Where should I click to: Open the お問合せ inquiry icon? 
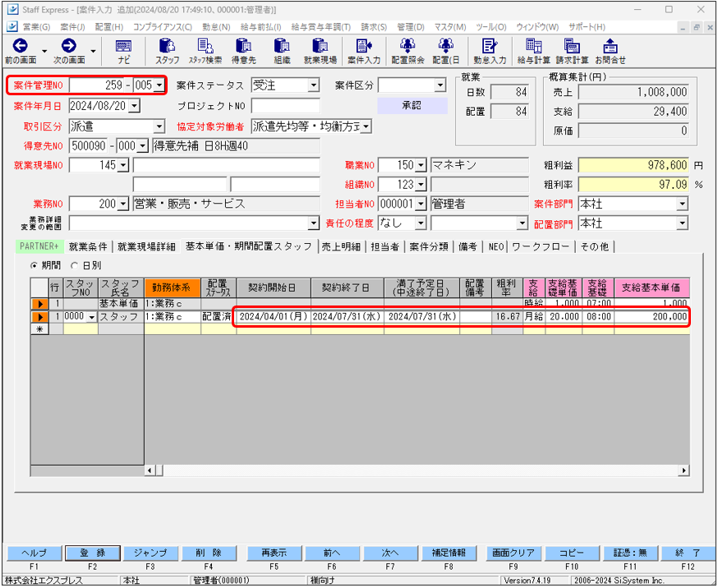(x=610, y=51)
